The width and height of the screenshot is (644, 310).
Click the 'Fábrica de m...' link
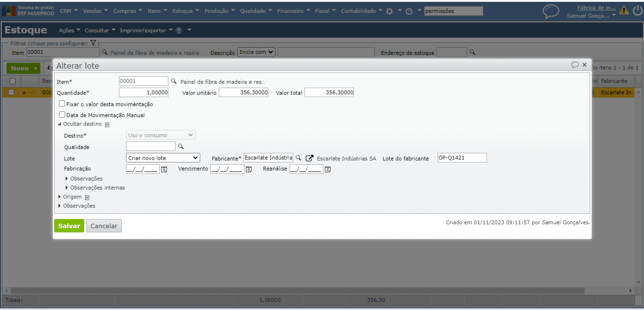pyautogui.click(x=596, y=8)
